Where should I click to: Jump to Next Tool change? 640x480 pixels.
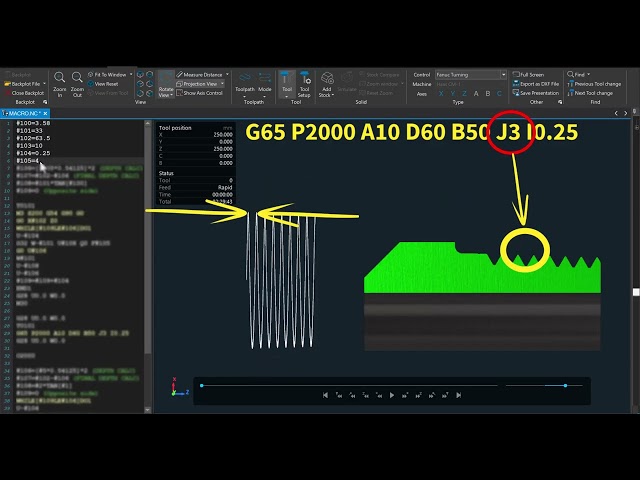pos(590,93)
